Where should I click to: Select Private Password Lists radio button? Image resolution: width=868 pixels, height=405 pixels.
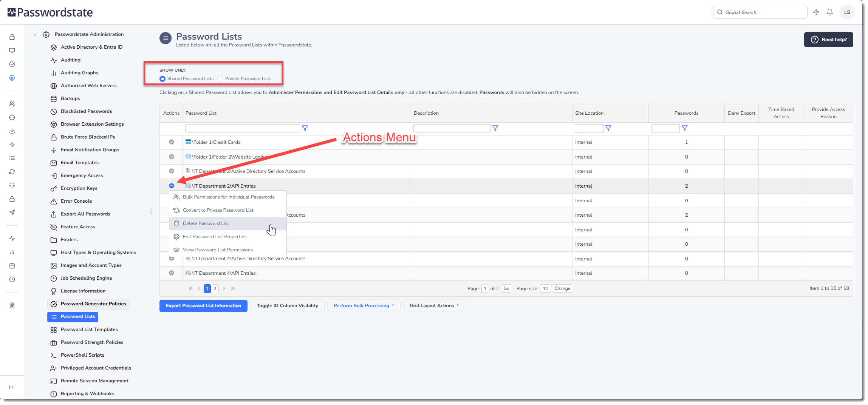click(220, 79)
